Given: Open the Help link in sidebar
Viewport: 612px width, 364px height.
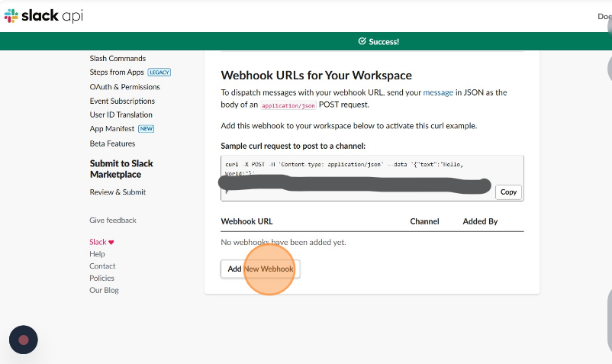Looking at the screenshot, I should click(x=97, y=254).
